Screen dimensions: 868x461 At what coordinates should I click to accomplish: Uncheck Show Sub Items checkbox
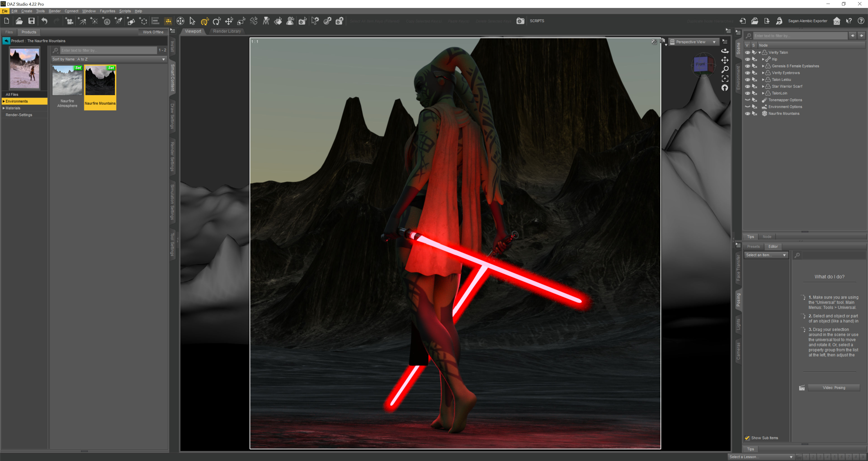click(x=747, y=438)
